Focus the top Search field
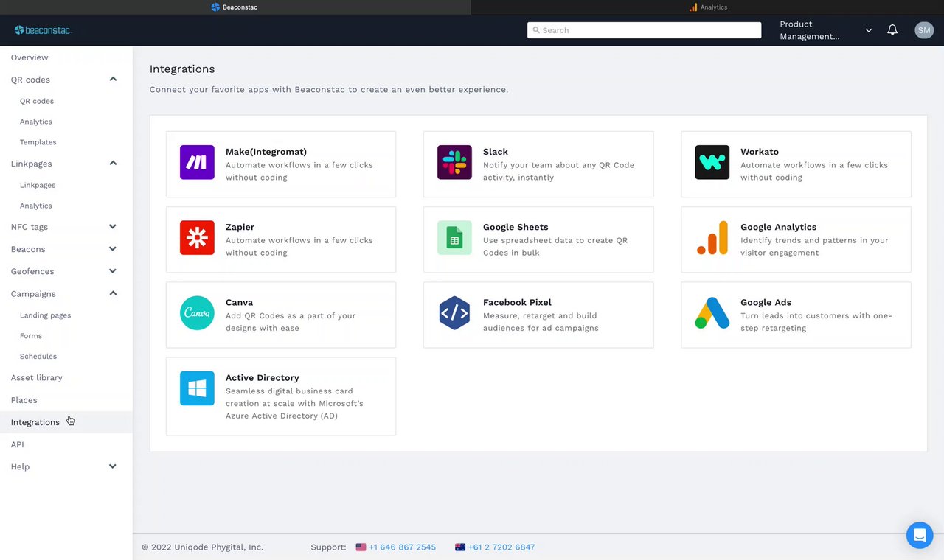The image size is (944, 560). click(x=644, y=30)
